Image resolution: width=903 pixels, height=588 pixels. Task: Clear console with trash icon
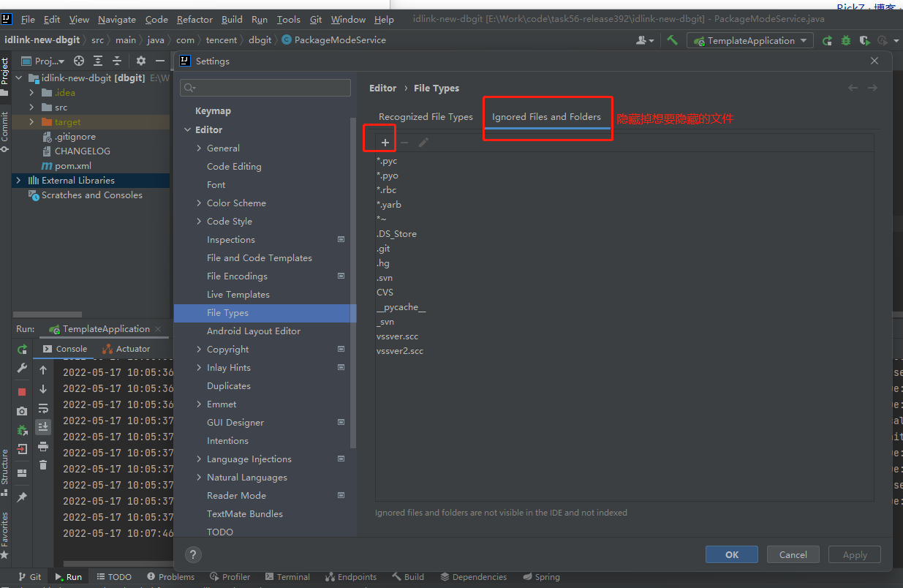click(43, 464)
